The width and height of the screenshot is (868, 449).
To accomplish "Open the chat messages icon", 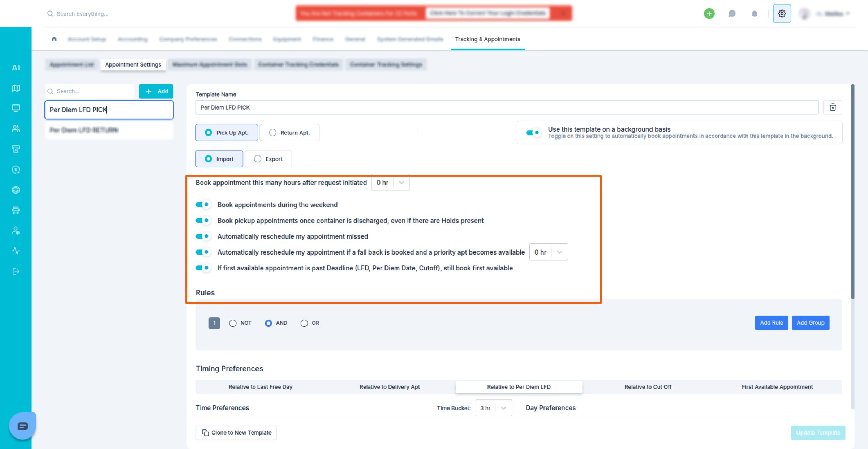I will pyautogui.click(x=732, y=14).
